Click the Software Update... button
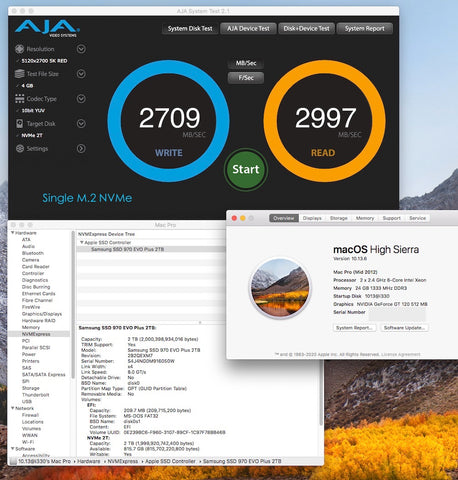 click(x=404, y=328)
